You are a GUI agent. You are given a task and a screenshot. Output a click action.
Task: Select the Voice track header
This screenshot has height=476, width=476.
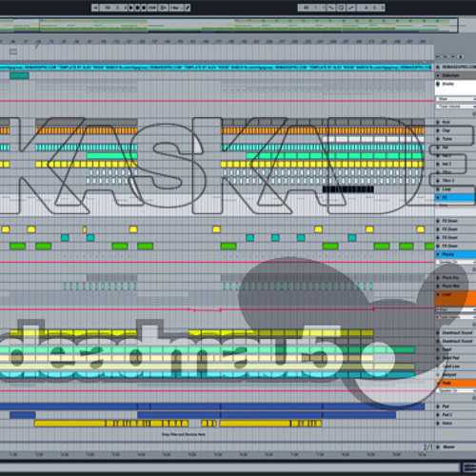455,423
